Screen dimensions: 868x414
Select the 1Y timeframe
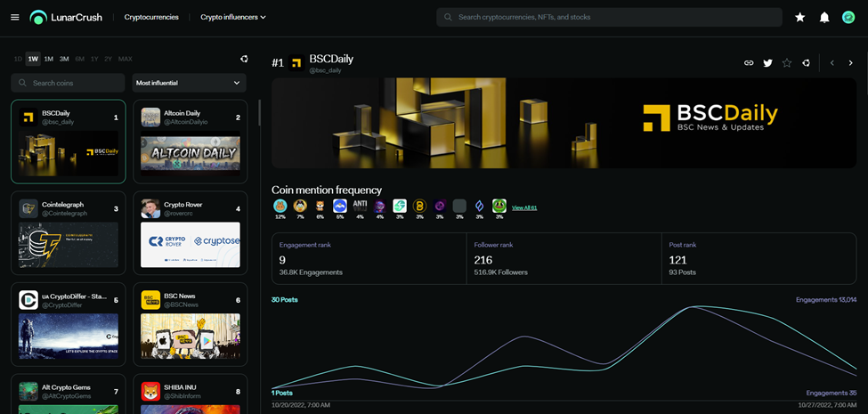(x=94, y=59)
